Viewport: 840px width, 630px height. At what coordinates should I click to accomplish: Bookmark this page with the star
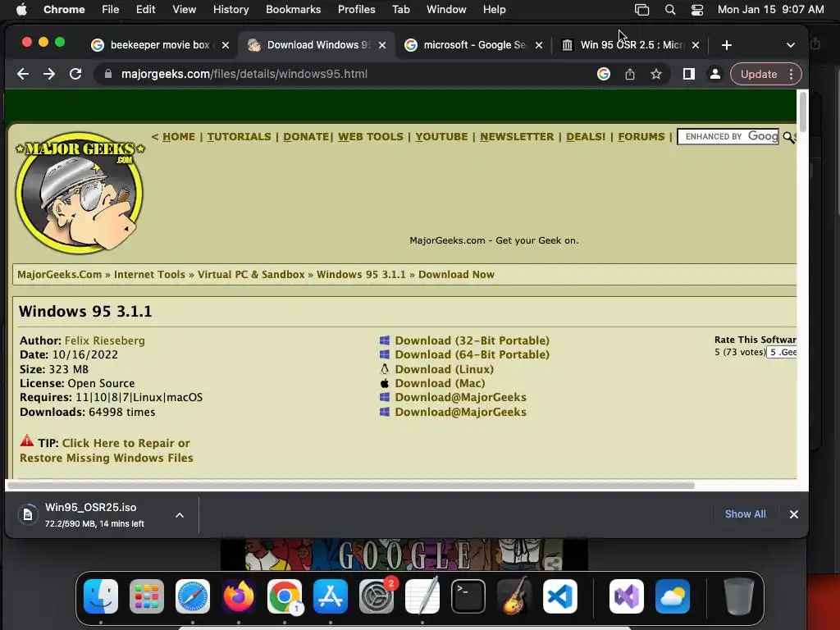(656, 74)
